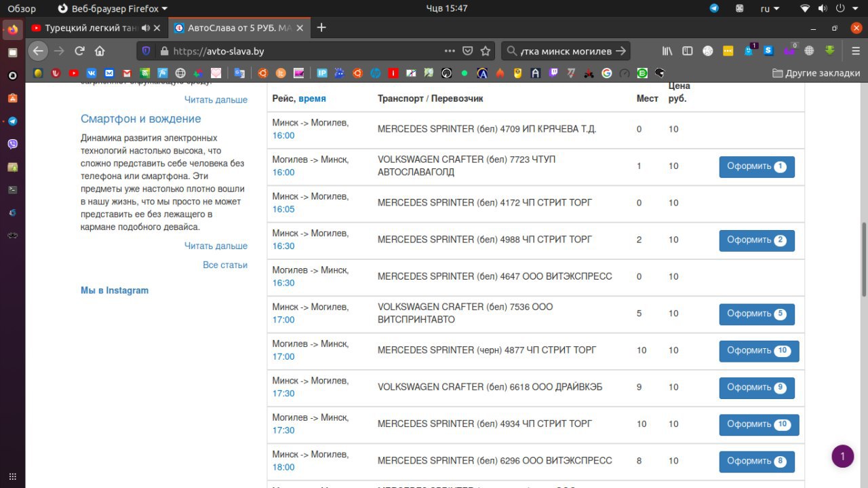Go back with the browser back arrow

click(x=38, y=51)
